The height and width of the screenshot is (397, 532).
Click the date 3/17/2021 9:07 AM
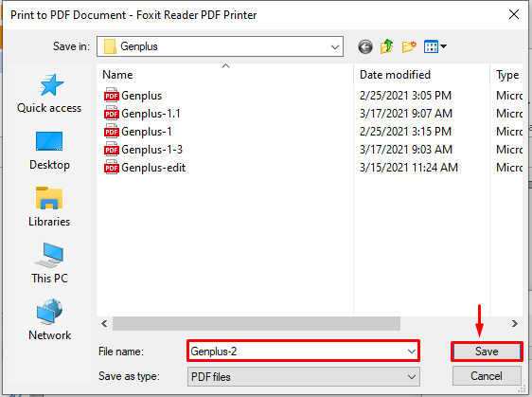(406, 114)
